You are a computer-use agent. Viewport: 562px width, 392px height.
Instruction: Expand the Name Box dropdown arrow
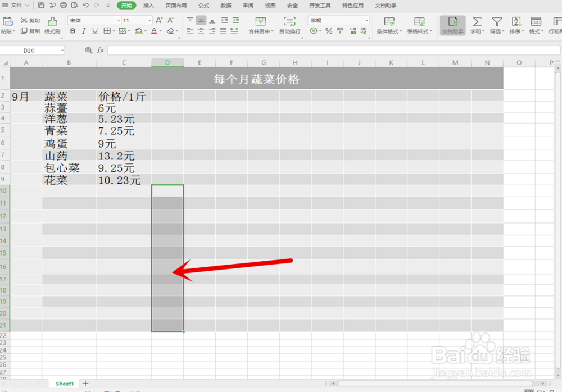click(x=62, y=51)
